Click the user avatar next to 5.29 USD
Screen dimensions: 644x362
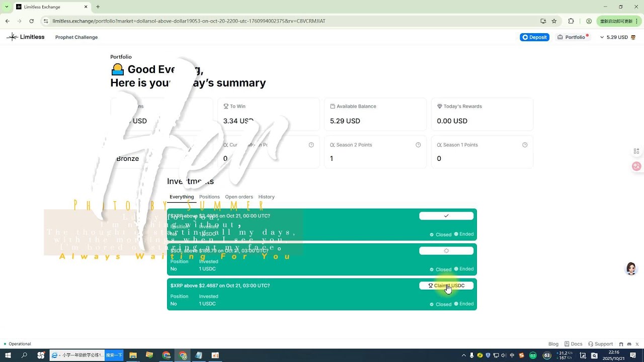633,37
